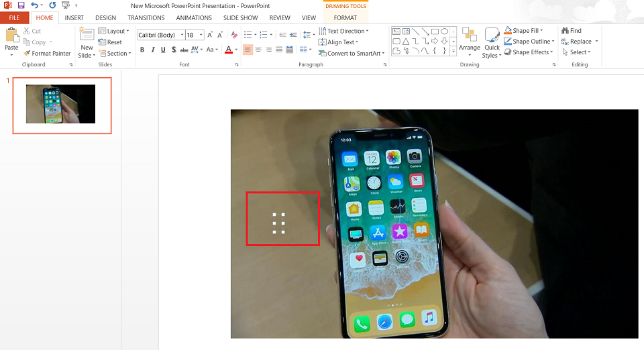Click Decrease List Level indent icon
This screenshot has width=644, height=350.
pos(282,35)
